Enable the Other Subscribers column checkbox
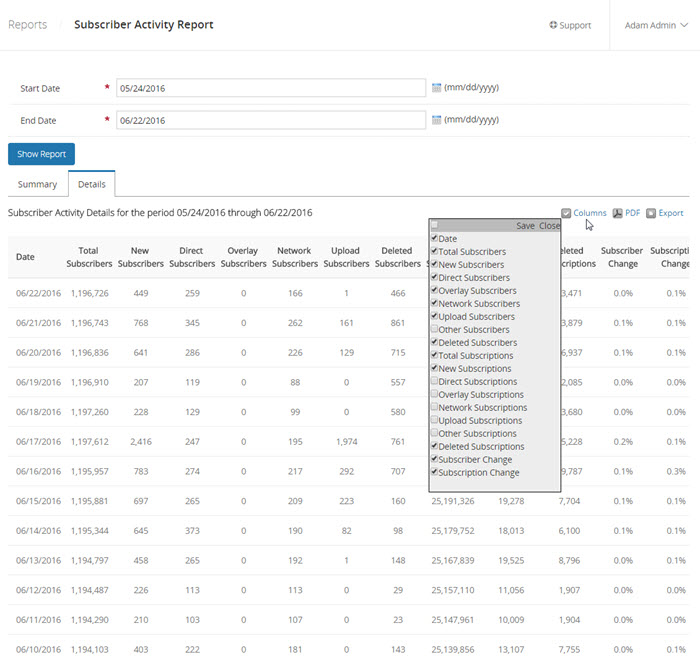Screen dimensions: 700x660 434,330
